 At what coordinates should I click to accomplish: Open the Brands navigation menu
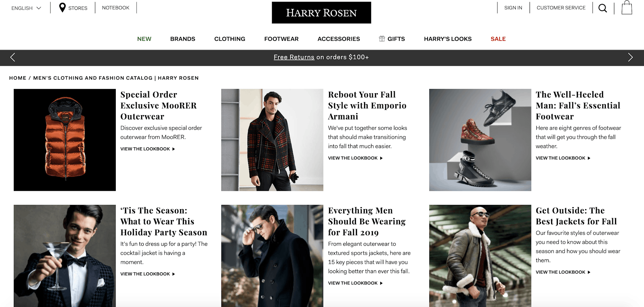click(x=183, y=39)
